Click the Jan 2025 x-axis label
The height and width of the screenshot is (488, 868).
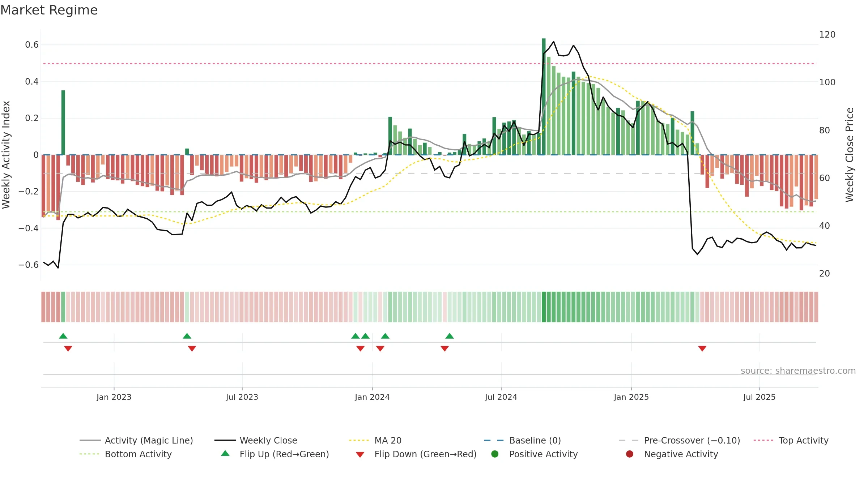coord(631,397)
